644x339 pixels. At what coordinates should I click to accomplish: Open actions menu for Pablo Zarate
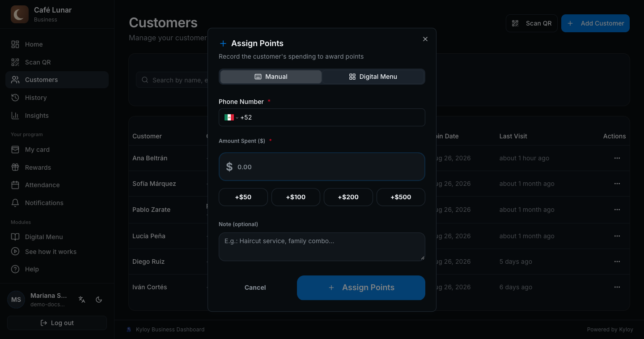(x=617, y=210)
